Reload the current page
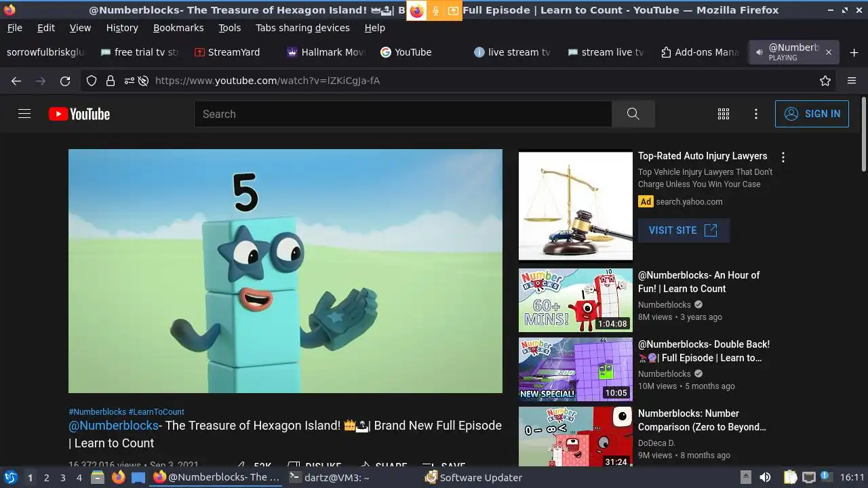 tap(65, 81)
